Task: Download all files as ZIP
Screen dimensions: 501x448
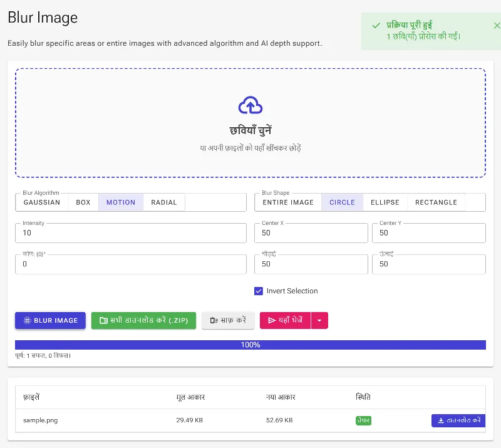Action: (x=143, y=320)
